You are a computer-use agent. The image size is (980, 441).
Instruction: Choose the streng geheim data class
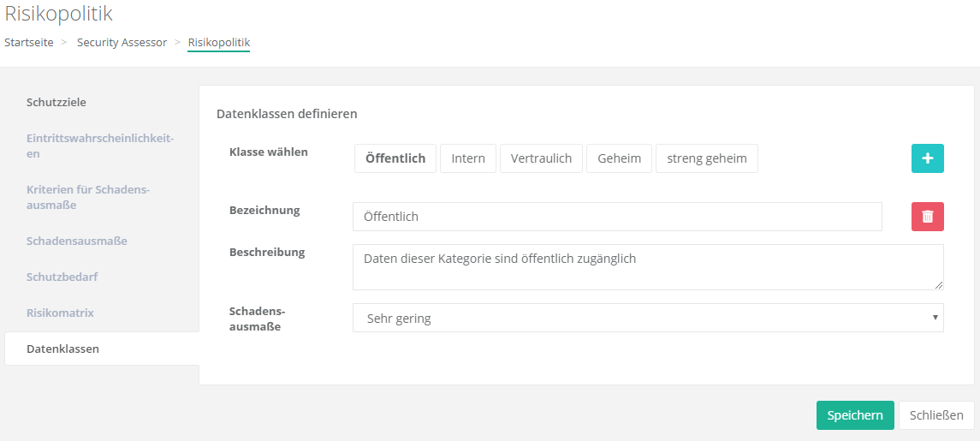point(706,158)
